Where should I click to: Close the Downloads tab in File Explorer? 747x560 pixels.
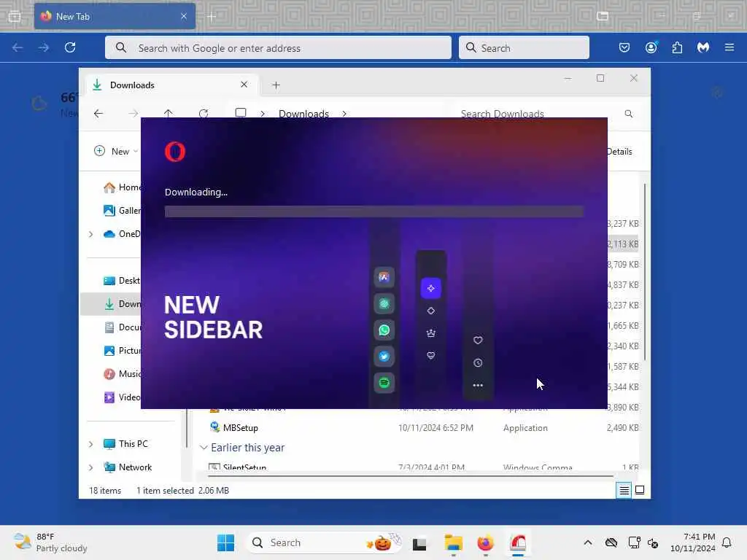(x=244, y=85)
